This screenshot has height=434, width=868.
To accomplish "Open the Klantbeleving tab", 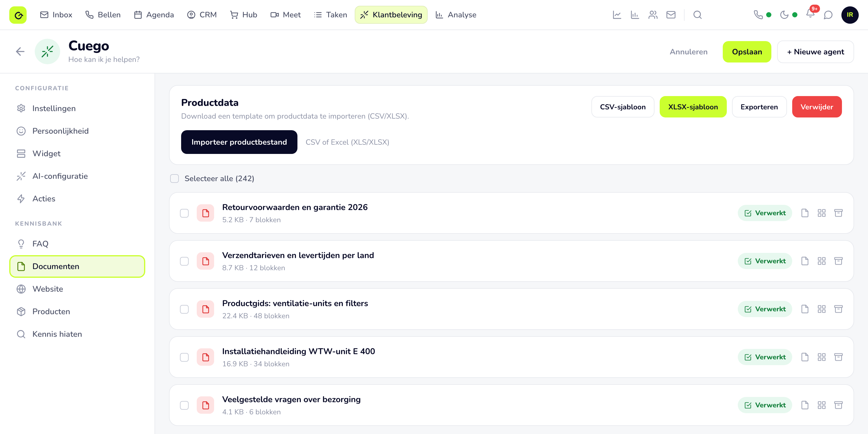I will (x=391, y=15).
